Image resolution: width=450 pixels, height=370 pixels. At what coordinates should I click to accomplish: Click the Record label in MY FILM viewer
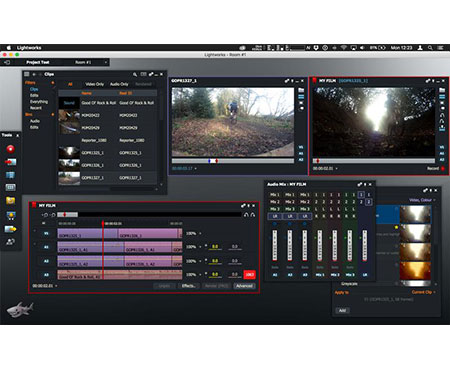point(433,169)
